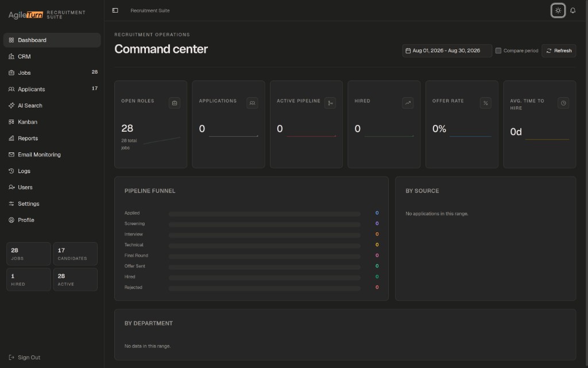Click the Open Roles card
The image size is (588, 368).
click(151, 124)
